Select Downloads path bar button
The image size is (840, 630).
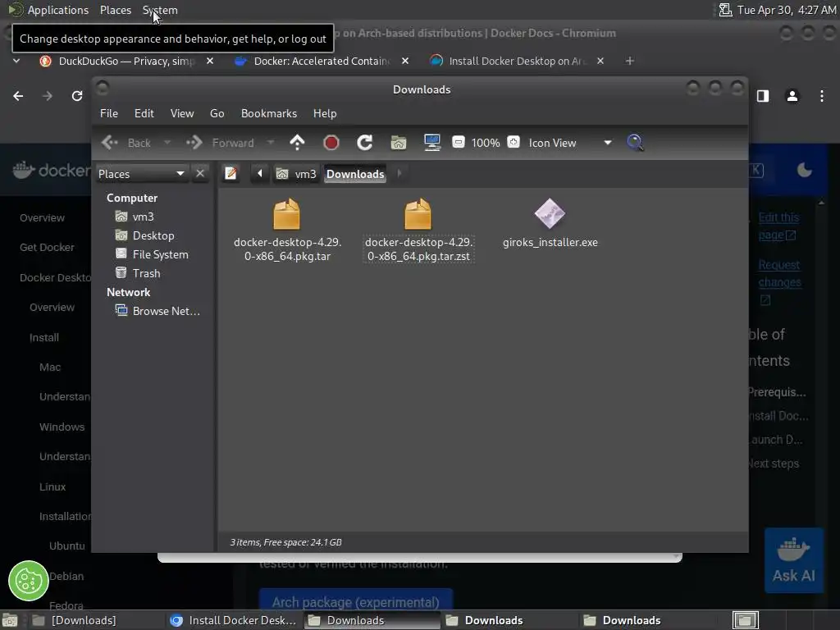point(355,174)
